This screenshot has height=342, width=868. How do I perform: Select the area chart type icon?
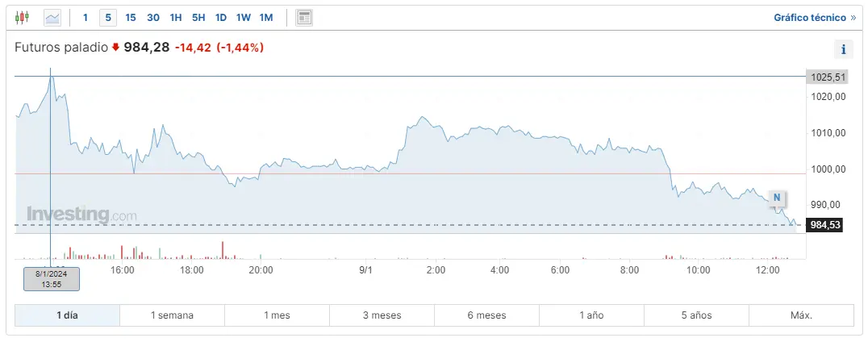point(52,17)
